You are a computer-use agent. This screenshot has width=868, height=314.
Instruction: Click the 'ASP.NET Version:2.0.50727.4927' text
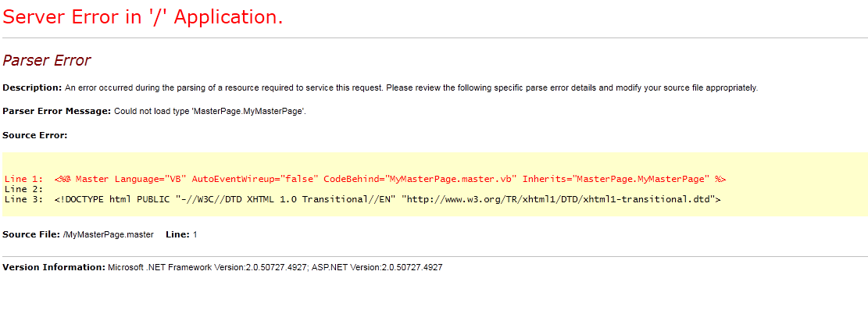click(x=377, y=267)
